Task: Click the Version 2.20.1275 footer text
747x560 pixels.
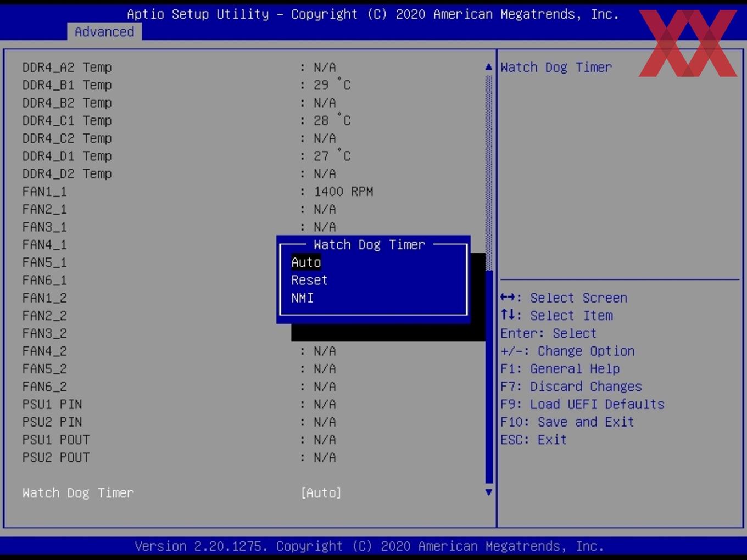Action: pyautogui.click(x=369, y=546)
